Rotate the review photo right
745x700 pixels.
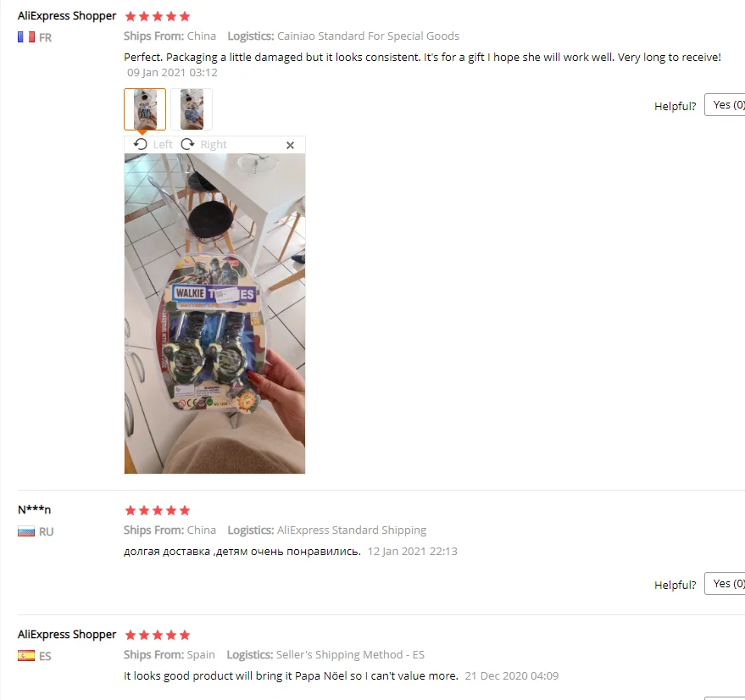click(203, 144)
